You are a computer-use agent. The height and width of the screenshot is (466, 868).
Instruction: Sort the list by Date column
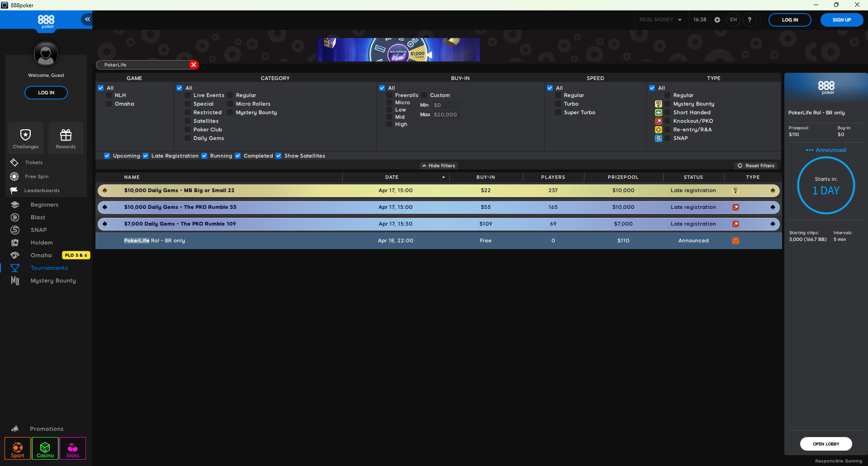click(392, 177)
